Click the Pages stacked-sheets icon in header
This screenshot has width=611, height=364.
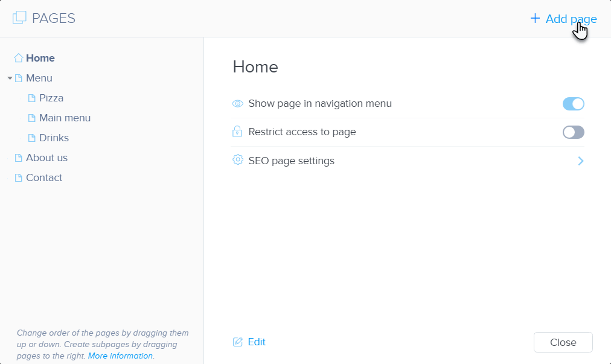19,18
